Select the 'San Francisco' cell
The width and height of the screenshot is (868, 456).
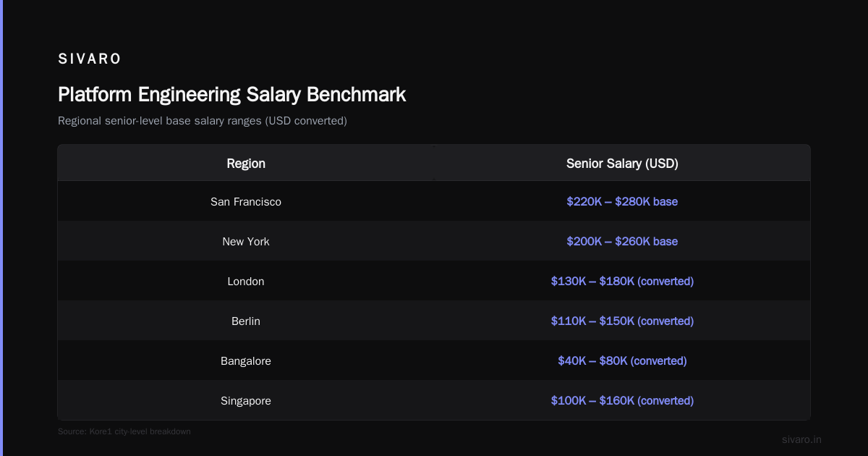pos(246,202)
